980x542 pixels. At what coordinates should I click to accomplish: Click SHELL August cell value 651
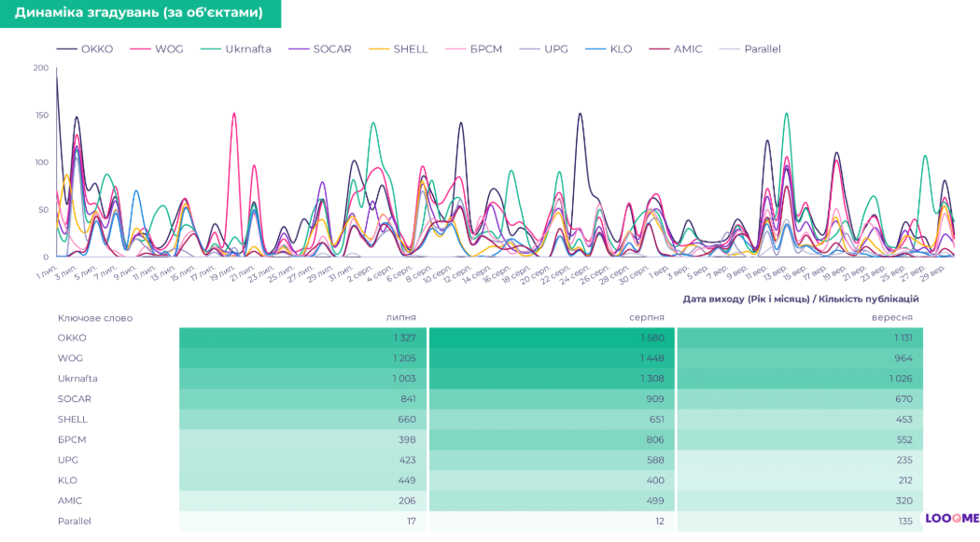pyautogui.click(x=655, y=420)
